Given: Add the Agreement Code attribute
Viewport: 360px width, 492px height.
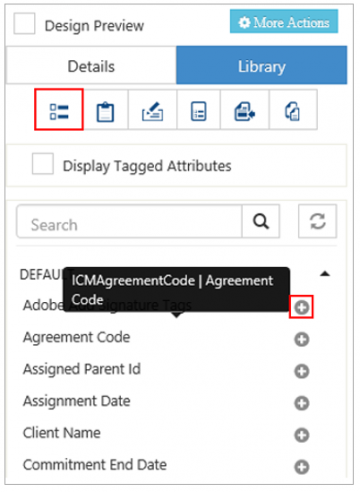Looking at the screenshot, I should [x=302, y=339].
